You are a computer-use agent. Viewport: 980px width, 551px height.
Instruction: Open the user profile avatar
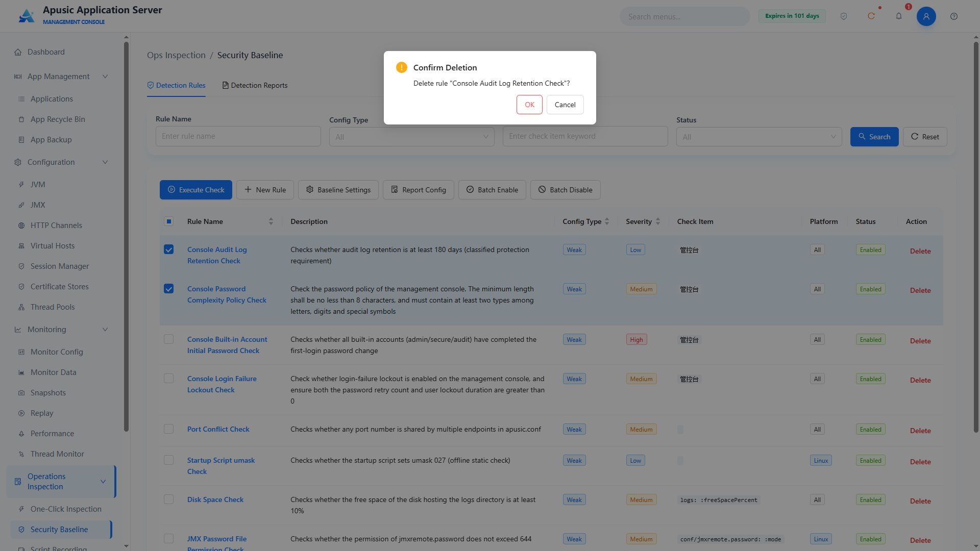(926, 16)
